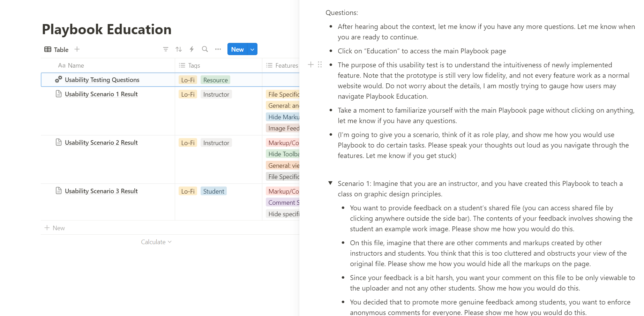Screen dimensions: 644x316
Task: Click the lightning automations icon
Action: (192, 49)
